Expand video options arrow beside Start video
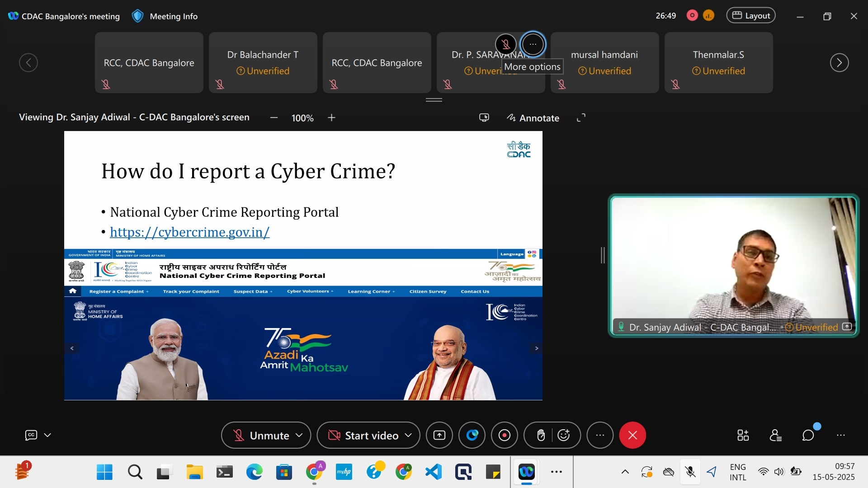 (x=408, y=435)
